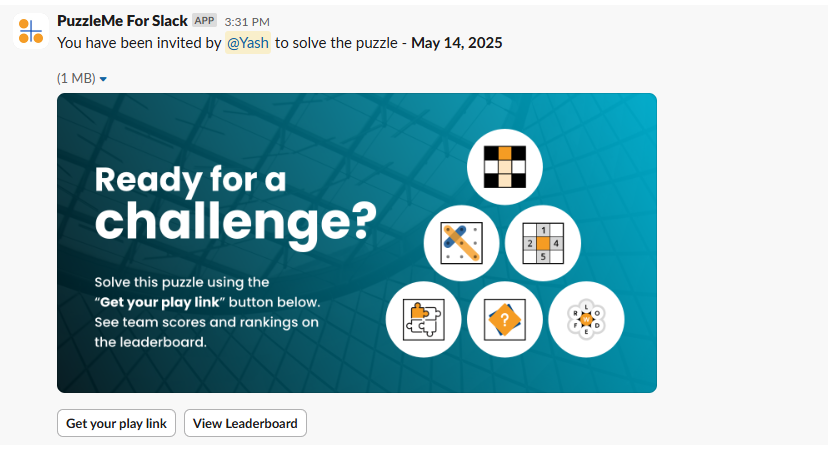This screenshot has height=449, width=828.
Task: Open the PuzzleMe For Slack sender name
Action: point(122,21)
